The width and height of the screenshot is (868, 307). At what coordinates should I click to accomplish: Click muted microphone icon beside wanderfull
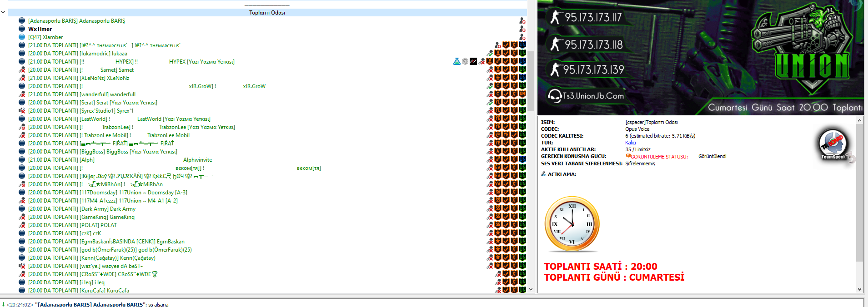[x=22, y=94]
